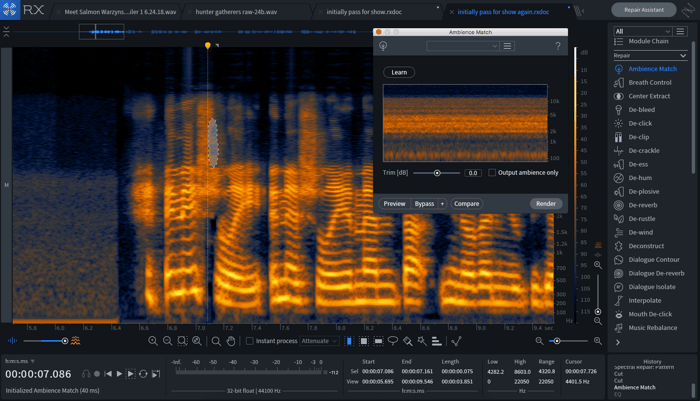
Task: Select initially pass for show again.rxdoc tab
Action: 503,12
